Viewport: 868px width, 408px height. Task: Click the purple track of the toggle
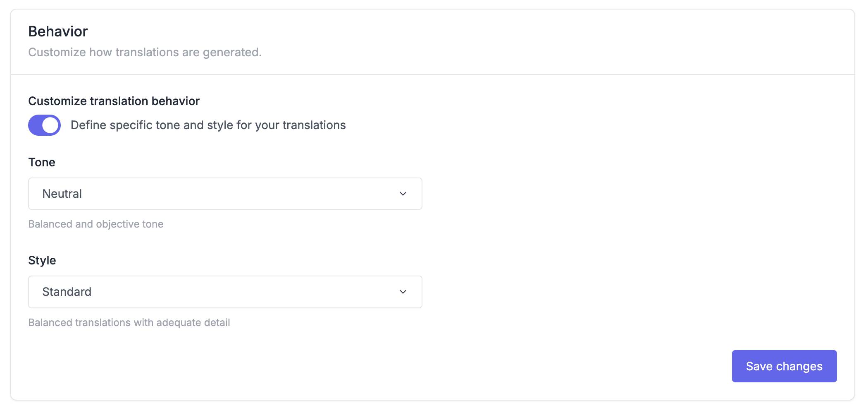pyautogui.click(x=35, y=125)
